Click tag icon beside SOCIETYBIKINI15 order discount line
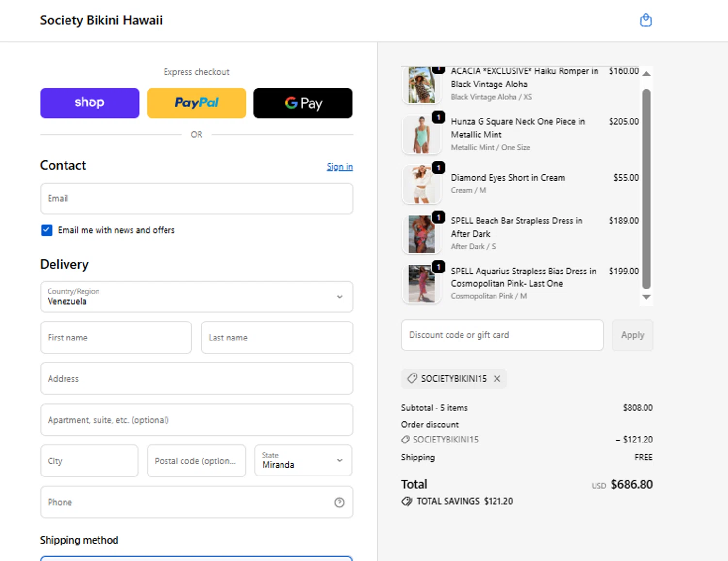728x561 pixels. click(405, 440)
